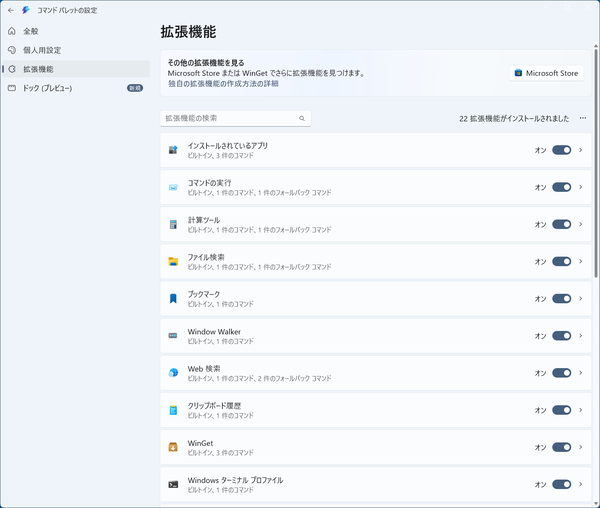The image size is (600, 508).
Task: Click the 計算ツール calculator icon
Action: [173, 225]
